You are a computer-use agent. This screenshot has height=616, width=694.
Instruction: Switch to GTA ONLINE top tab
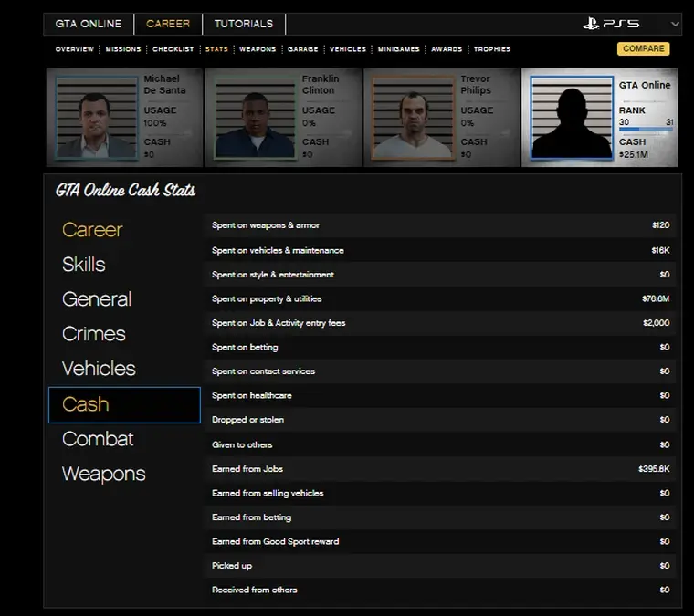coord(89,24)
